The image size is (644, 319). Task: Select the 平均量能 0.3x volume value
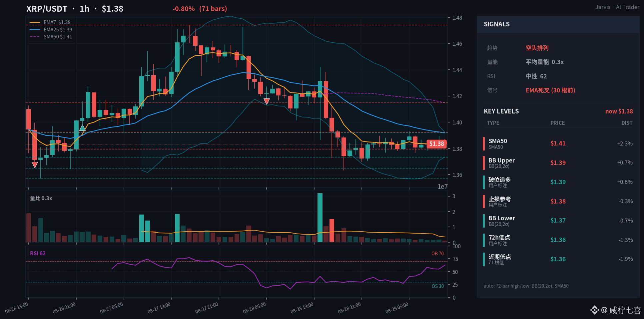545,62
